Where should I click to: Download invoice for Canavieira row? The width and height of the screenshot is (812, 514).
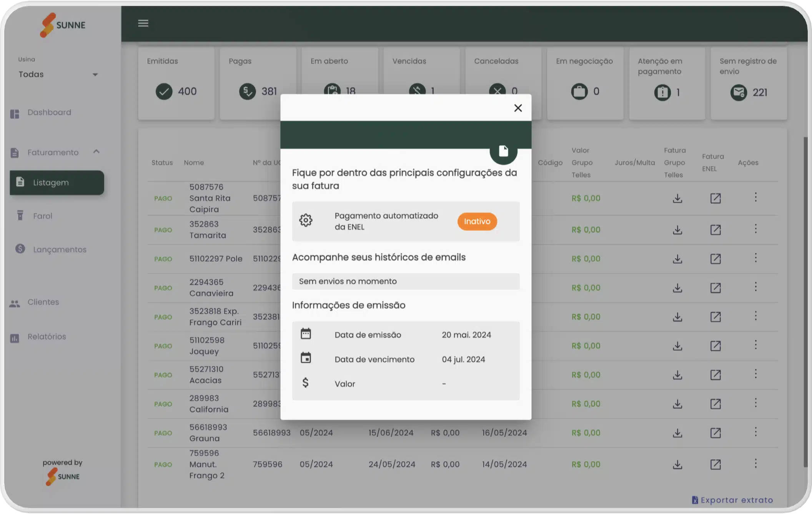(x=677, y=288)
